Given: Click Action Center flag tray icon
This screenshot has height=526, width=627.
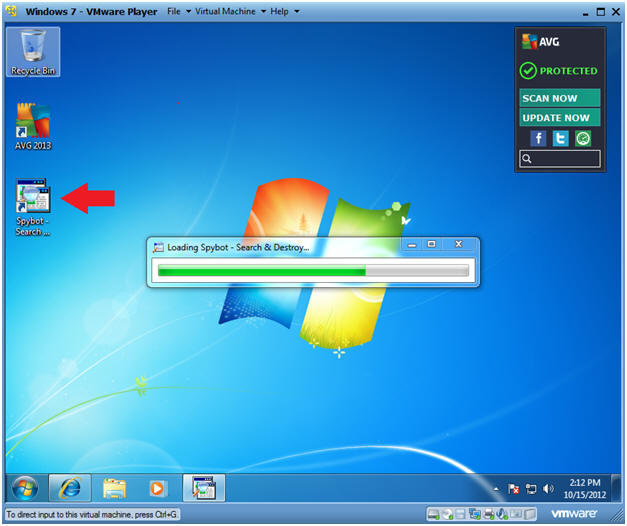Looking at the screenshot, I should click(x=513, y=489).
